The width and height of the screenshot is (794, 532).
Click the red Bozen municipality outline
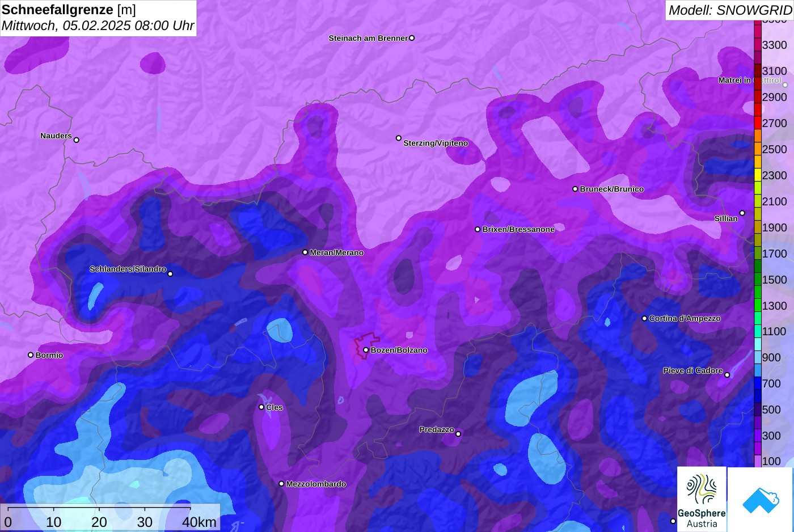click(x=367, y=345)
